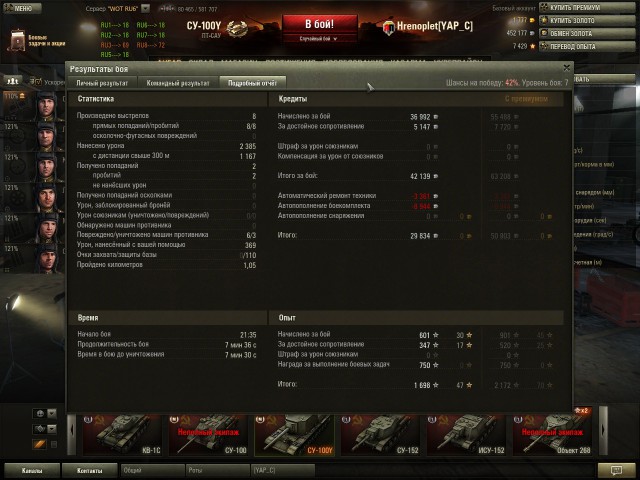Switch to the Командный результат tab
This screenshot has width=640, height=480.
pos(178,83)
